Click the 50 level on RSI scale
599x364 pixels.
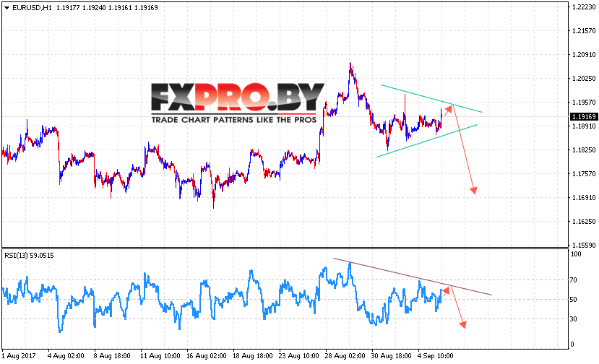[x=574, y=300]
